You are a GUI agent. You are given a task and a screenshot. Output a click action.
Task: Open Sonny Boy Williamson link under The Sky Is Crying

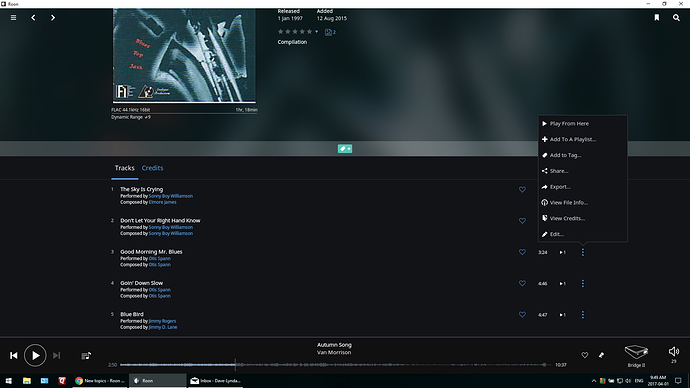click(x=171, y=196)
